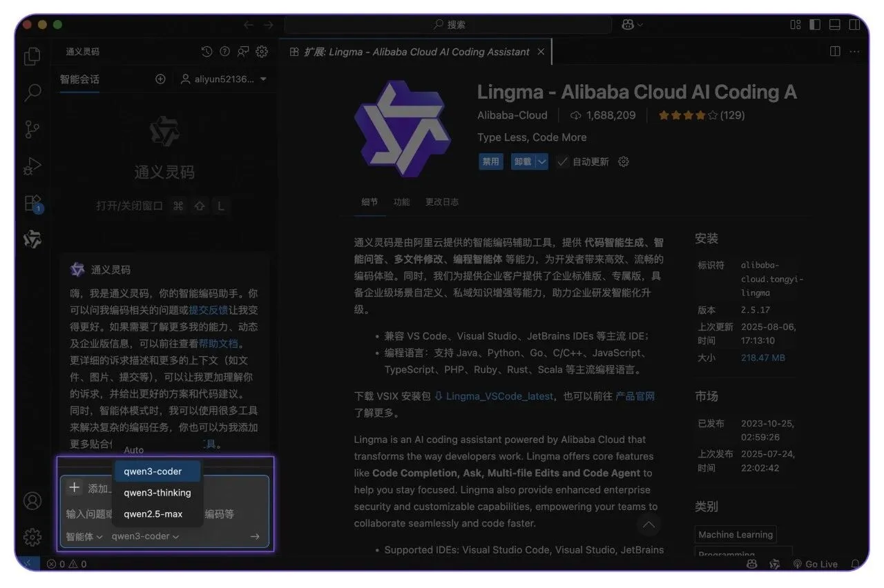Toggle the secondary side bar

point(854,25)
